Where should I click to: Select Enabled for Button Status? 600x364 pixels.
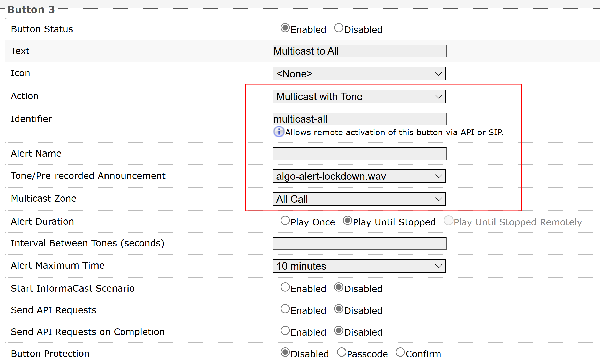[285, 28]
